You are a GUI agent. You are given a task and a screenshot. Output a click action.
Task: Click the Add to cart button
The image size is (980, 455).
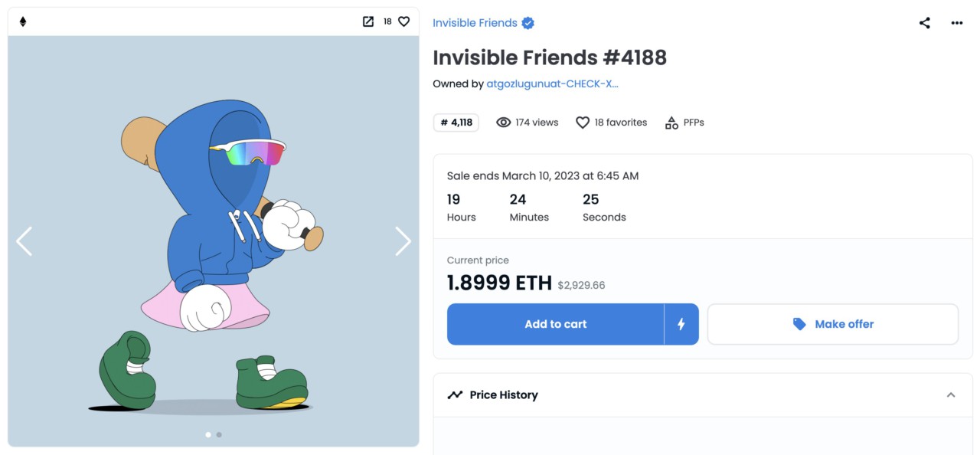pos(555,323)
